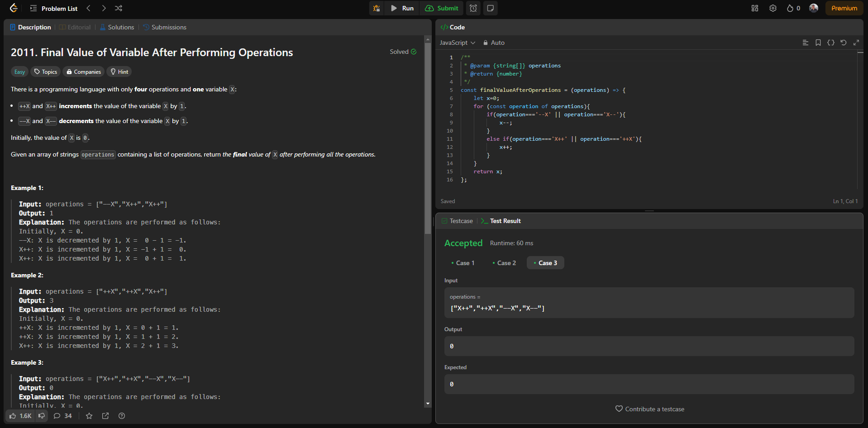Image resolution: width=868 pixels, height=428 pixels.
Task: Dislike the problem with thumbs down
Action: tap(42, 416)
